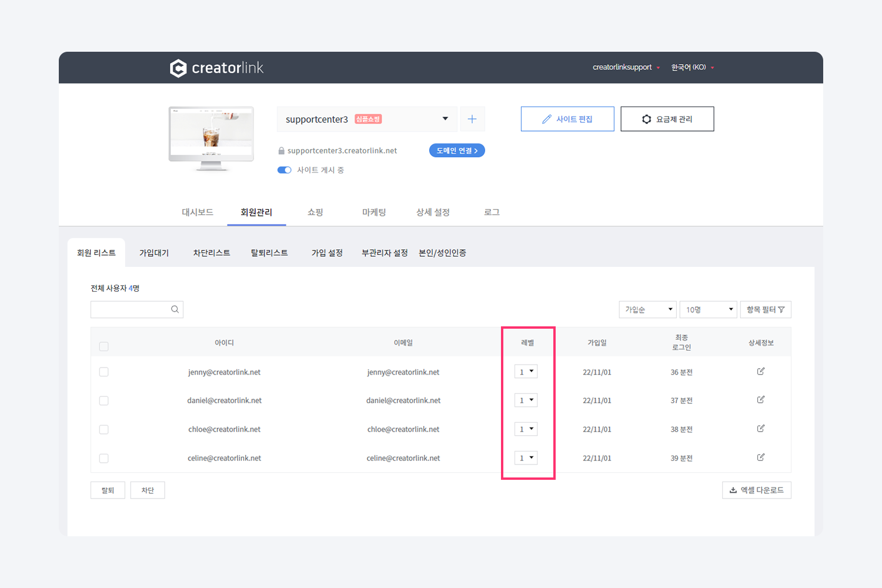Open the 탈퇴리스트 sub-tab
The height and width of the screenshot is (588, 882).
[269, 253]
